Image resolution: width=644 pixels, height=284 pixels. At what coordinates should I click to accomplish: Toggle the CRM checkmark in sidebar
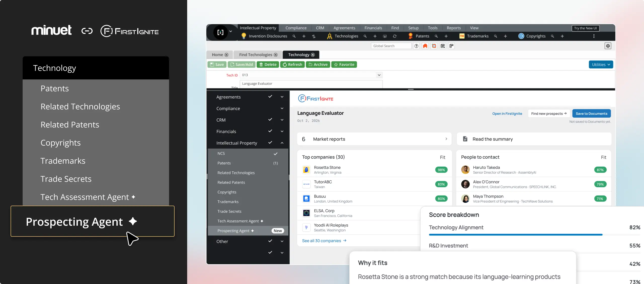click(x=270, y=120)
